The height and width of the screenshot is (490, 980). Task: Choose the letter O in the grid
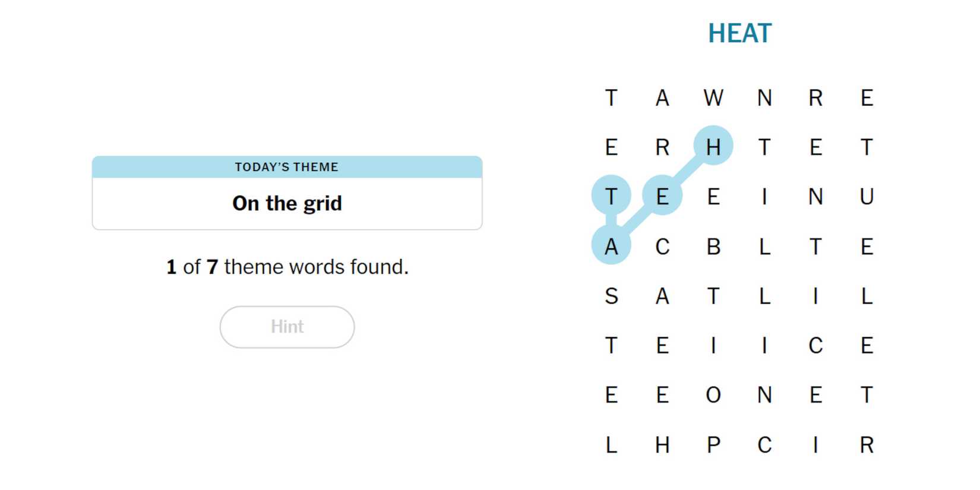pyautogui.click(x=713, y=395)
